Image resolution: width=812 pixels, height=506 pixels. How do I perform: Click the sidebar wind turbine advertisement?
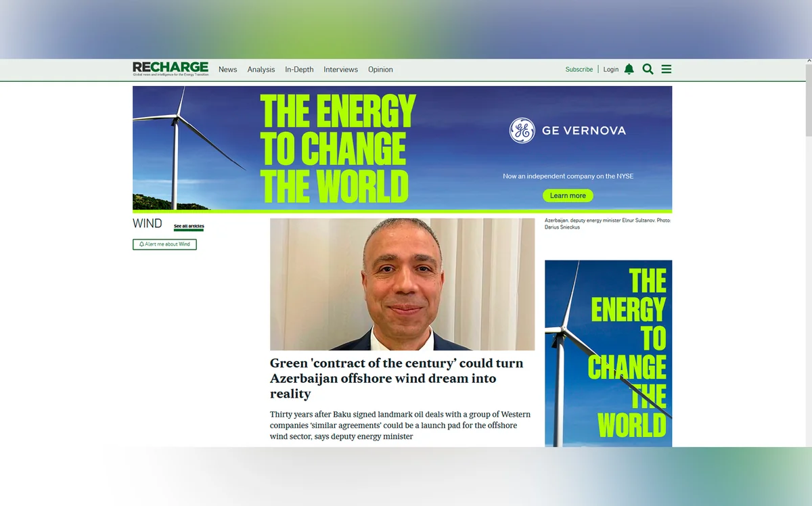pyautogui.click(x=608, y=353)
